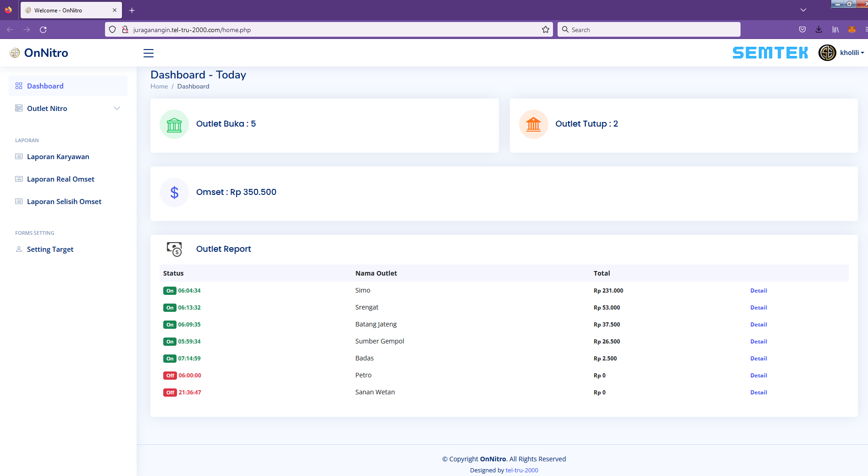Screen dimensions: 868x476
Task: Open the Firefox downloads panel
Action: tap(818, 30)
